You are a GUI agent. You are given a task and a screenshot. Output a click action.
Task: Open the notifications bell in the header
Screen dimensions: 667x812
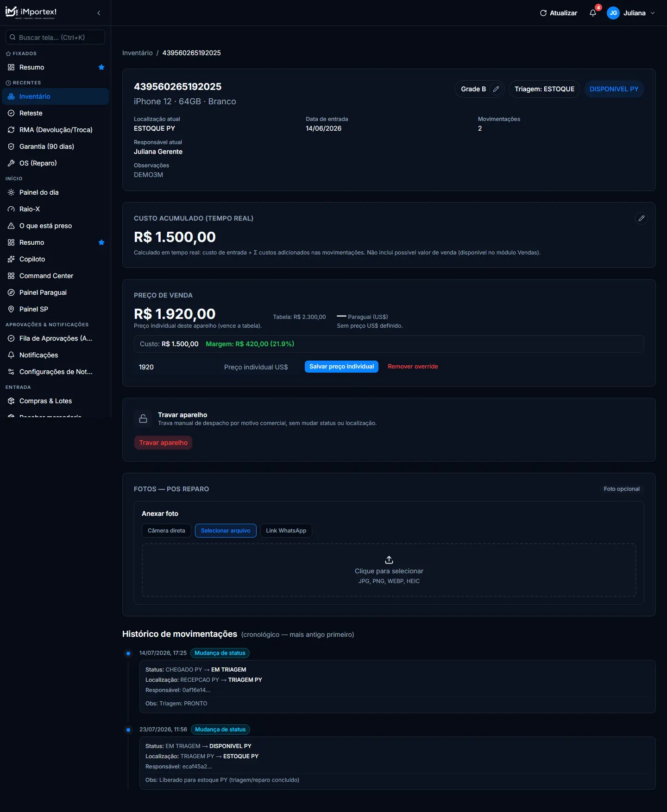point(593,13)
